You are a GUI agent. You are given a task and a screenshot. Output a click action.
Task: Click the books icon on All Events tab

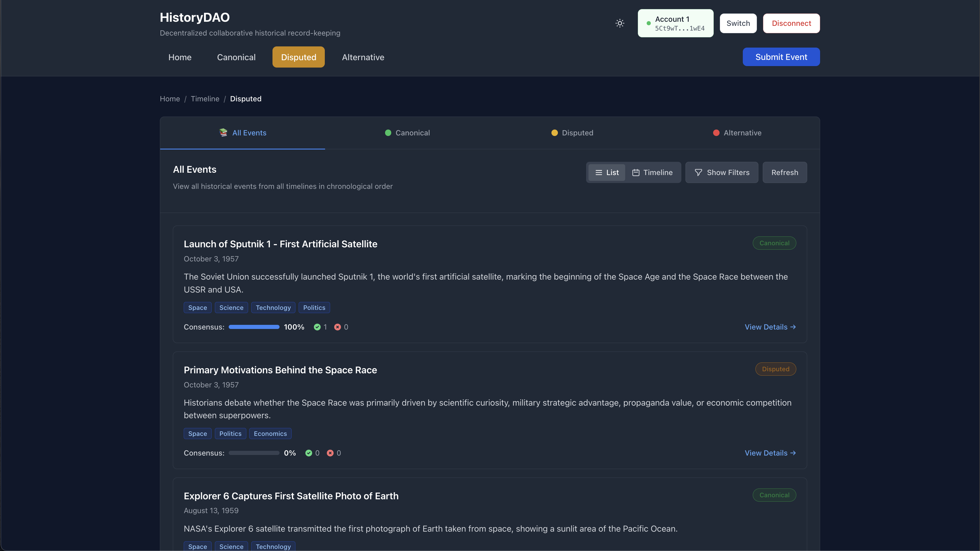(x=223, y=132)
